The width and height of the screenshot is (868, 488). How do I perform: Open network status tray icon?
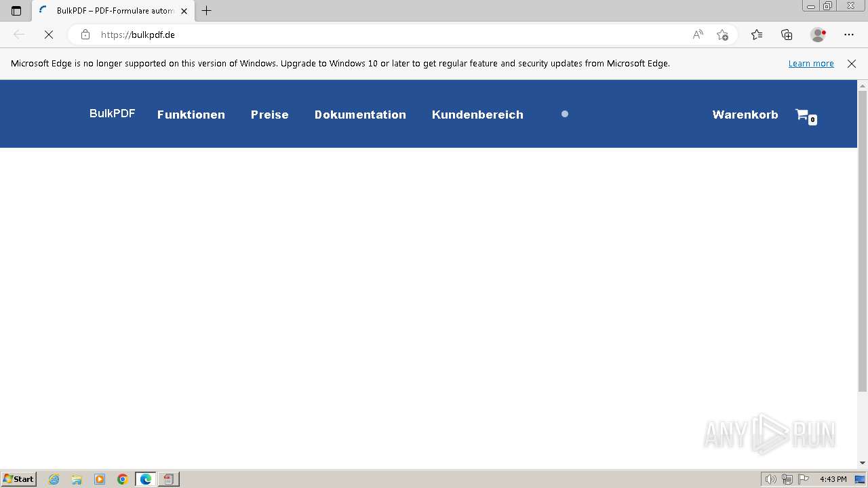[x=787, y=479]
